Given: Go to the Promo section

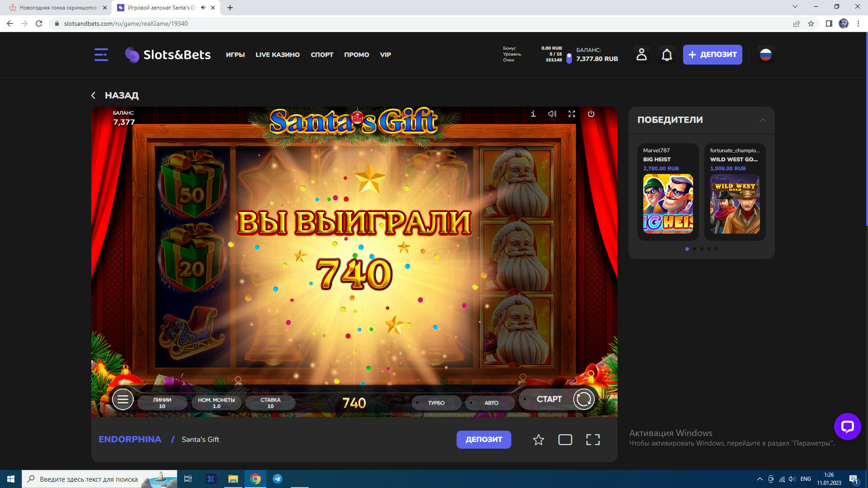Looking at the screenshot, I should tap(356, 55).
